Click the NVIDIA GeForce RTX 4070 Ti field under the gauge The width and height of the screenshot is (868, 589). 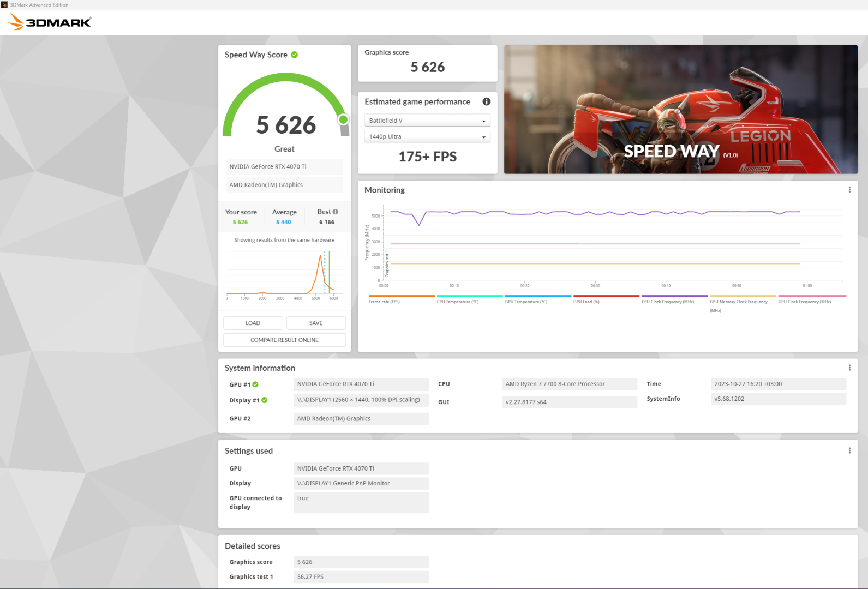pos(284,167)
